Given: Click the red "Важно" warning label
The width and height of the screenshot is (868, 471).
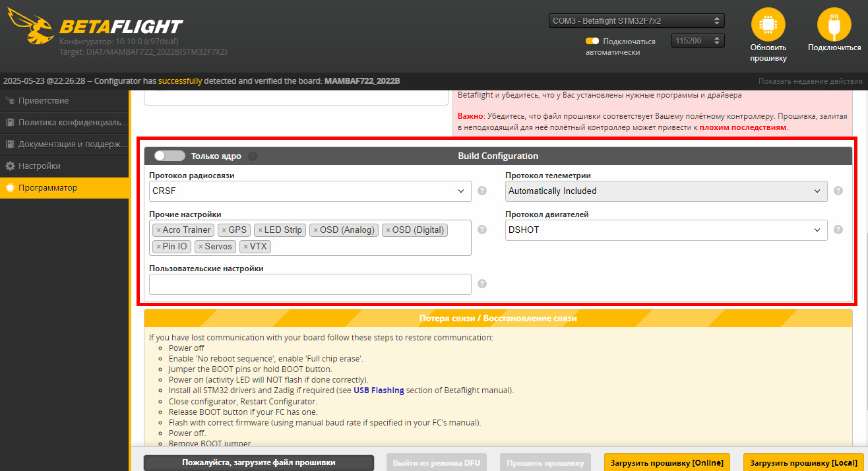Looking at the screenshot, I should pos(470,116).
